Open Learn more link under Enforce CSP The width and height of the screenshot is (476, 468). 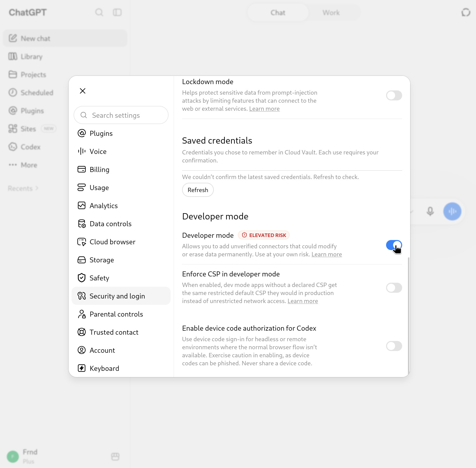[303, 301]
